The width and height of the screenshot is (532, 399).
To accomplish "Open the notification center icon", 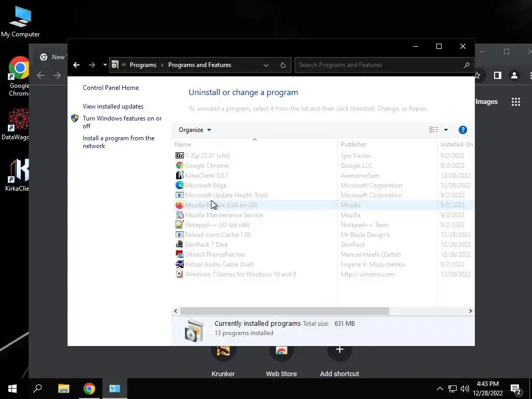I will (x=515, y=389).
